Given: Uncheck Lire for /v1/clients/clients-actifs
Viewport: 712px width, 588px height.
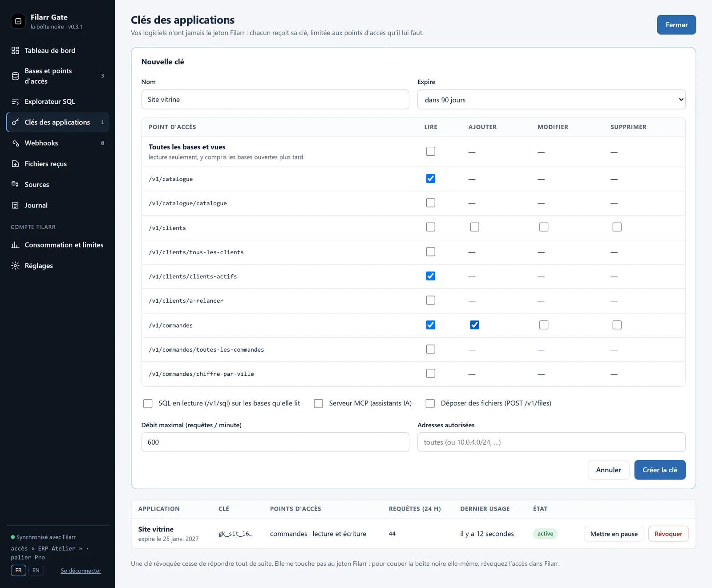Looking at the screenshot, I should (x=430, y=276).
